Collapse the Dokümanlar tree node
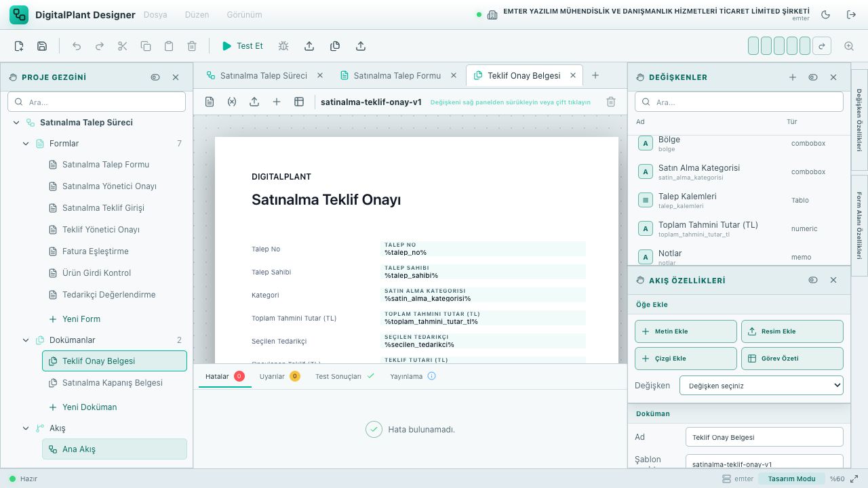 26,340
